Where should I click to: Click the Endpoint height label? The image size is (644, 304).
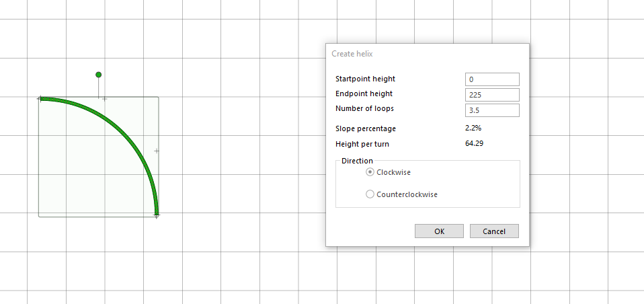[364, 94]
